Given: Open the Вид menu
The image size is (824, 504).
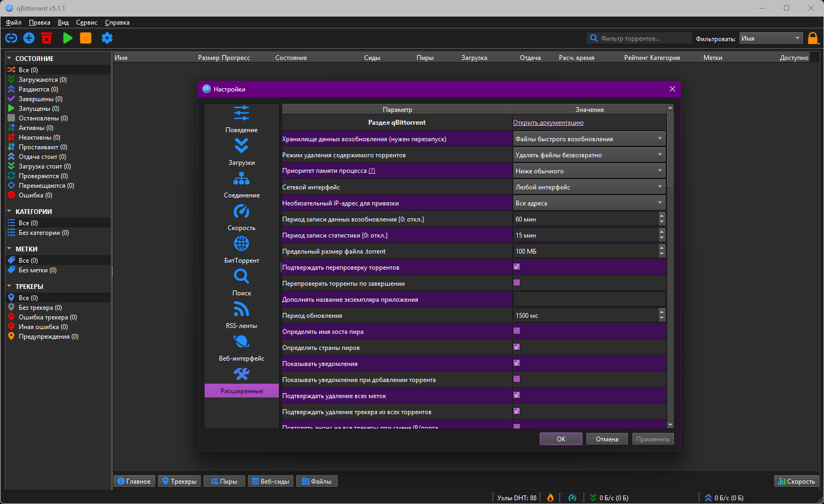Looking at the screenshot, I should click(63, 22).
